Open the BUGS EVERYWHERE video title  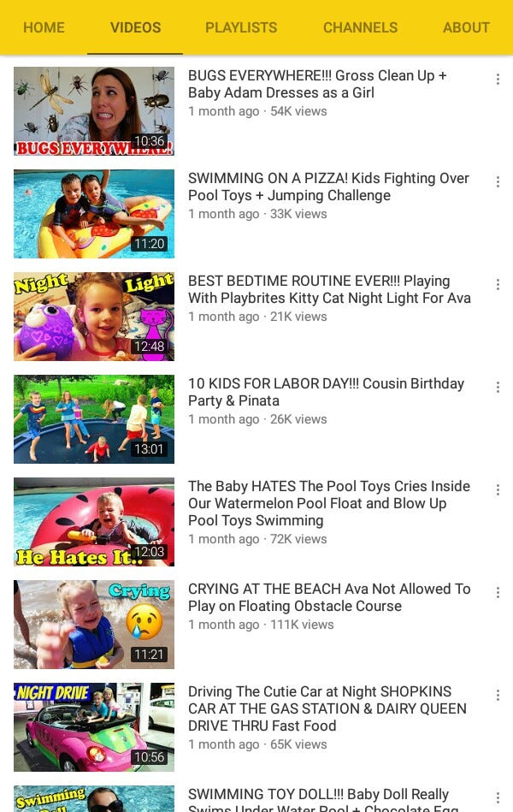click(x=317, y=84)
